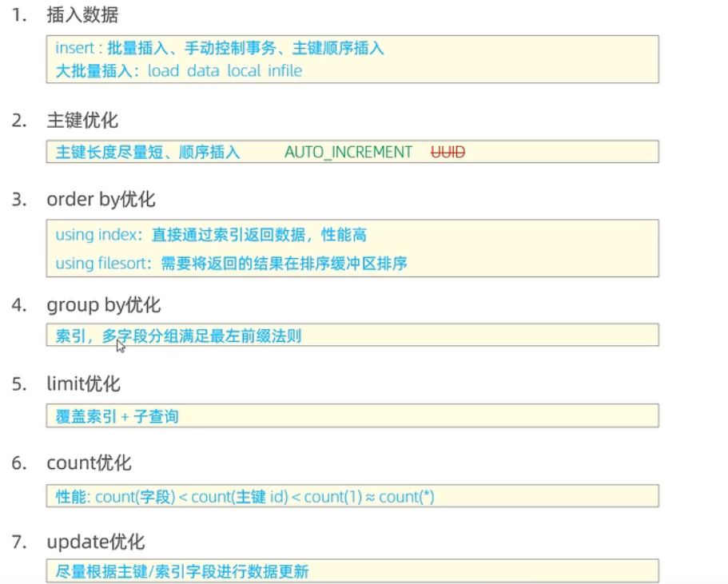Viewport: 728px width, 584px height.
Task: Select the using index description line
Action: [211, 235]
